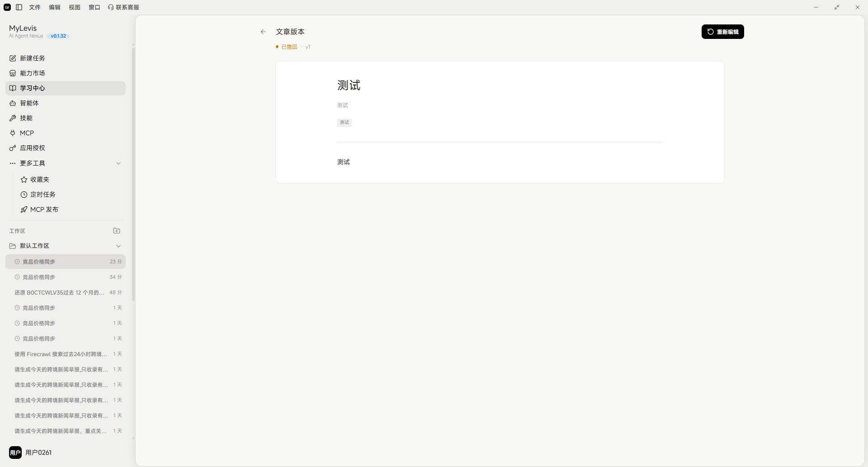Click the 已撤回 status label

tap(289, 47)
